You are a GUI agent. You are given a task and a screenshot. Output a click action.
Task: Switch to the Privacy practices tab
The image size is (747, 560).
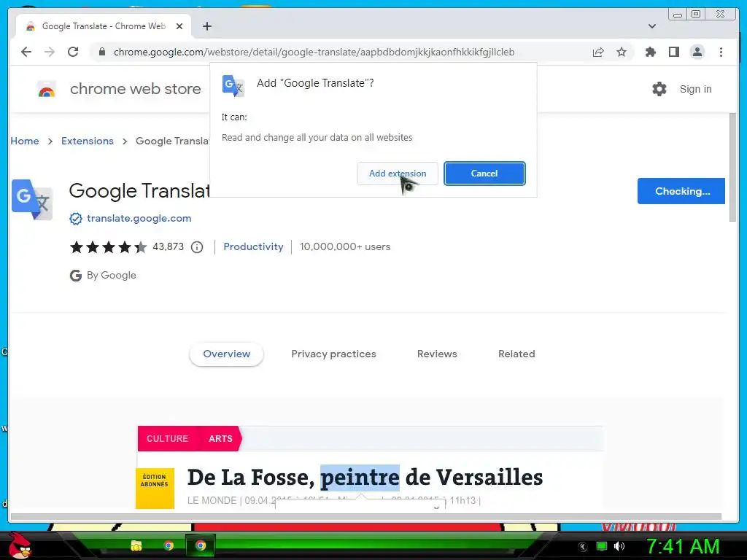tap(333, 354)
